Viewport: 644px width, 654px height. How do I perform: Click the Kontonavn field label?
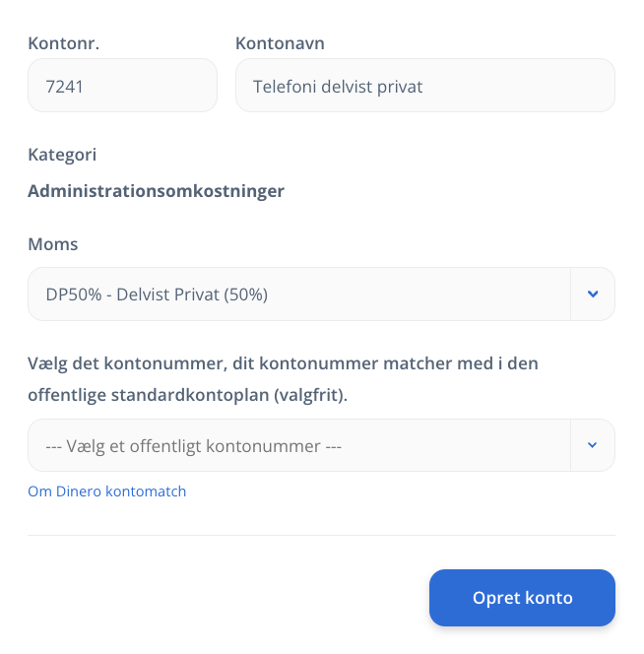click(280, 43)
